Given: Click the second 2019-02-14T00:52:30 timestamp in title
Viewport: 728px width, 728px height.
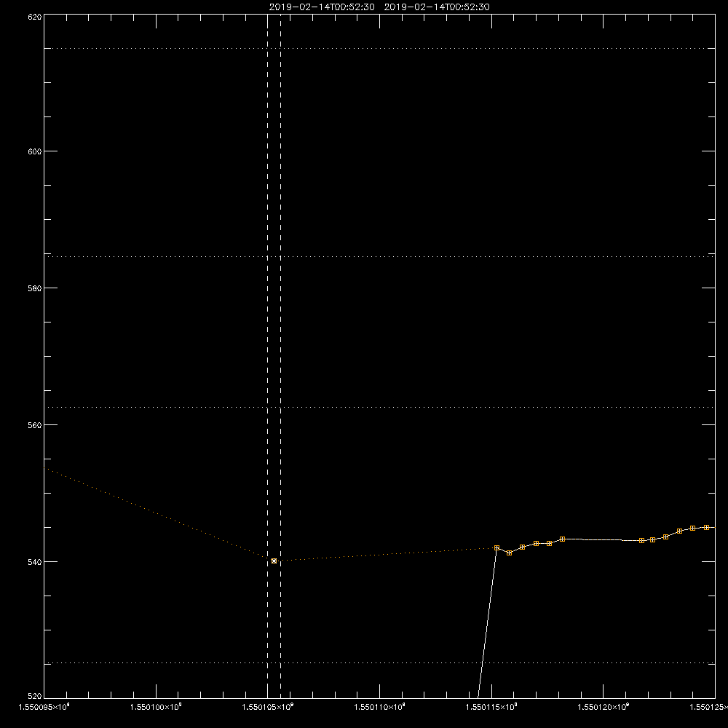Looking at the screenshot, I should [437, 7].
